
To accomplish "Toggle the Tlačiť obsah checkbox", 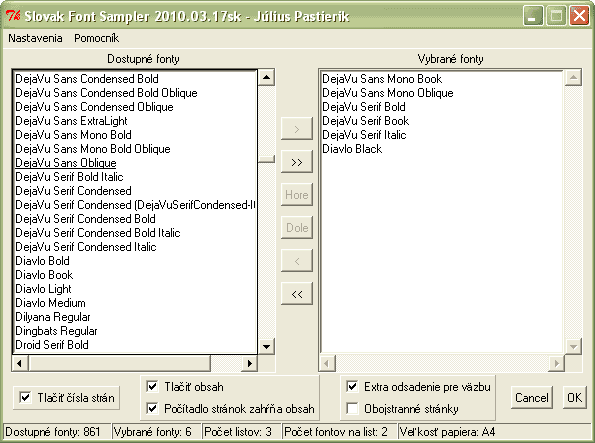I will click(152, 387).
